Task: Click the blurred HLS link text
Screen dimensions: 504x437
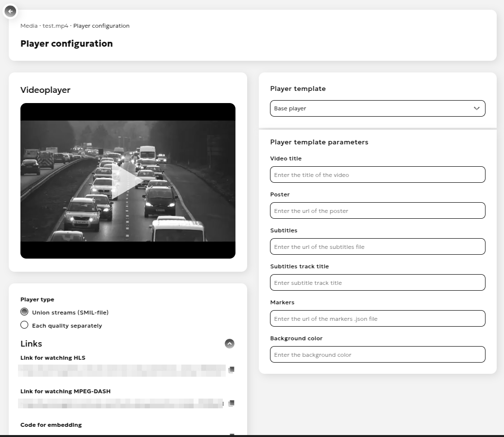Action: coord(122,370)
